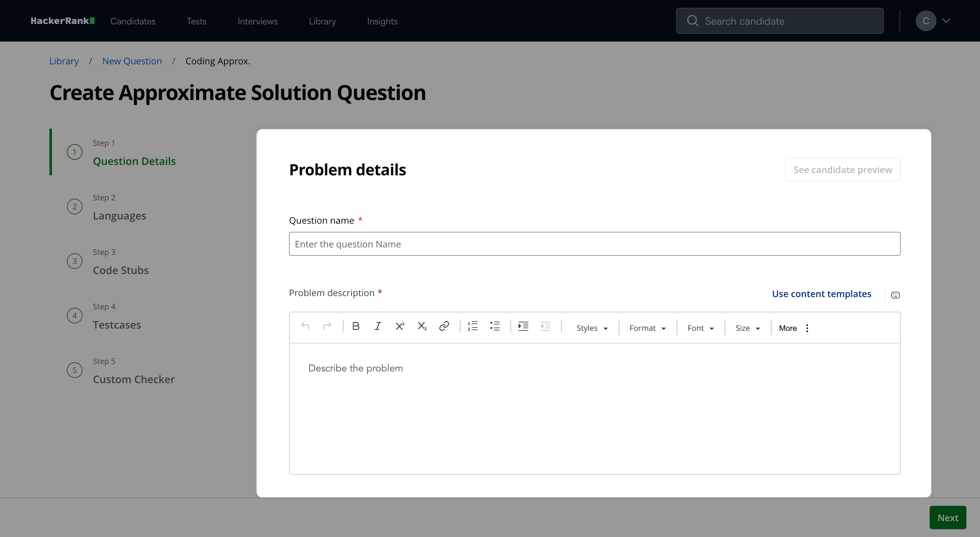
Task: Click the Create Approximate Solution Question title
Action: (238, 93)
